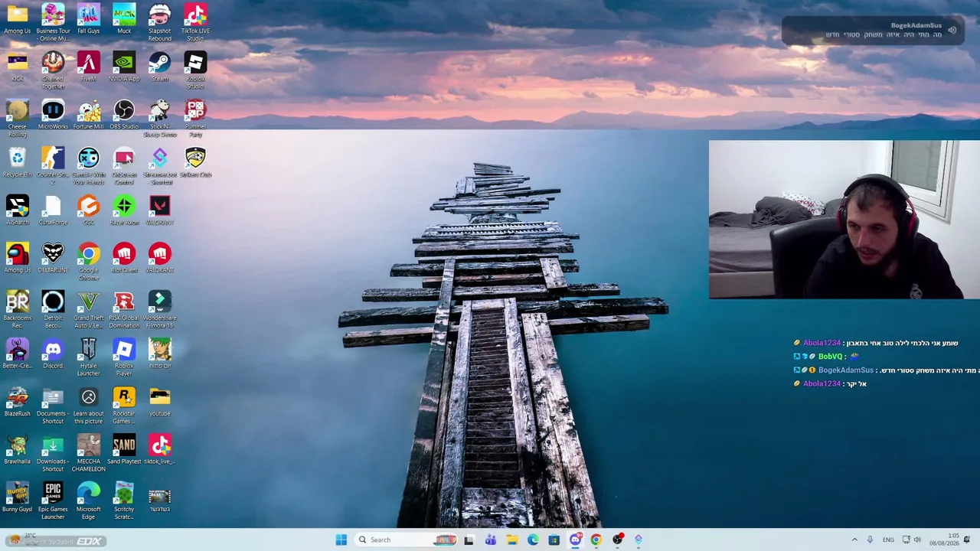Launch Discord from the desktop

pyautogui.click(x=53, y=354)
